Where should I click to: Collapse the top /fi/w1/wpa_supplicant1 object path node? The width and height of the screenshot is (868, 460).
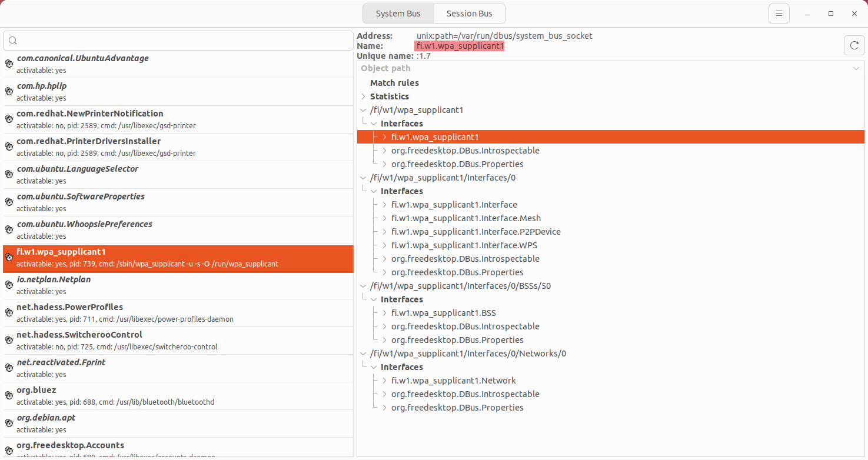coord(363,110)
